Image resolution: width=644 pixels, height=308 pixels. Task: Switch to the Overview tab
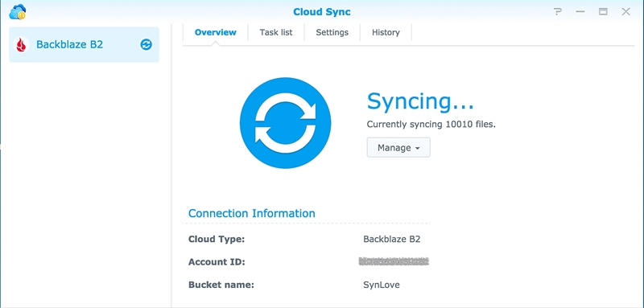[215, 32]
